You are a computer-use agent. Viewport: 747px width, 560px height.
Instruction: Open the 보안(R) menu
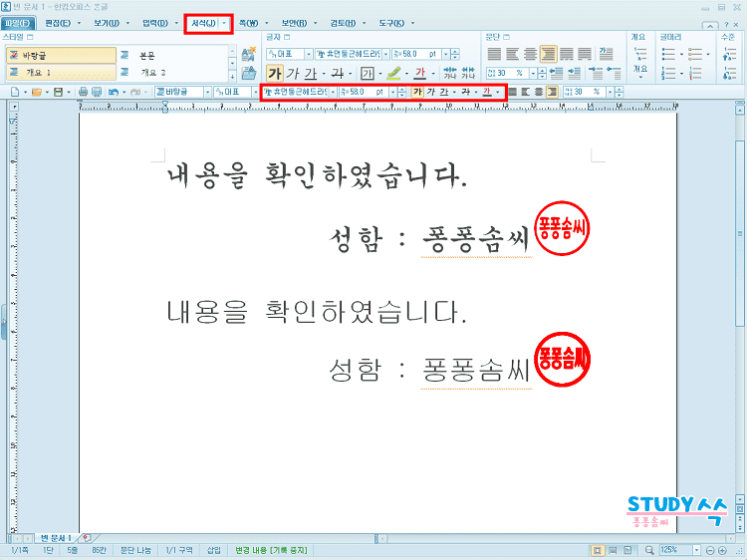[294, 23]
